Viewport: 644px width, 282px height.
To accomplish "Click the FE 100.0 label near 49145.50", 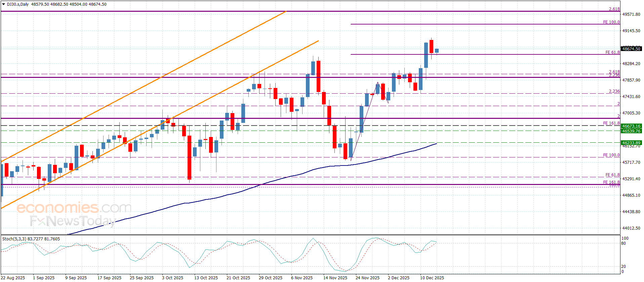I will (x=612, y=22).
